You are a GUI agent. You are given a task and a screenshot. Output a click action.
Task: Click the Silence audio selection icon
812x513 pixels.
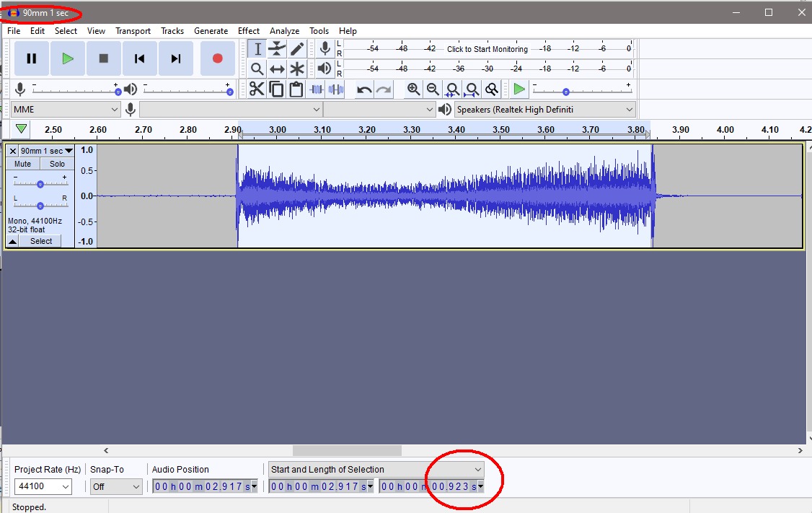(x=336, y=89)
